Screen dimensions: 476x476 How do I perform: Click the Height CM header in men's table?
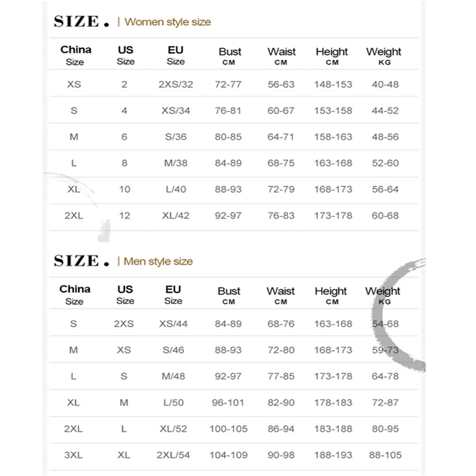point(331,295)
